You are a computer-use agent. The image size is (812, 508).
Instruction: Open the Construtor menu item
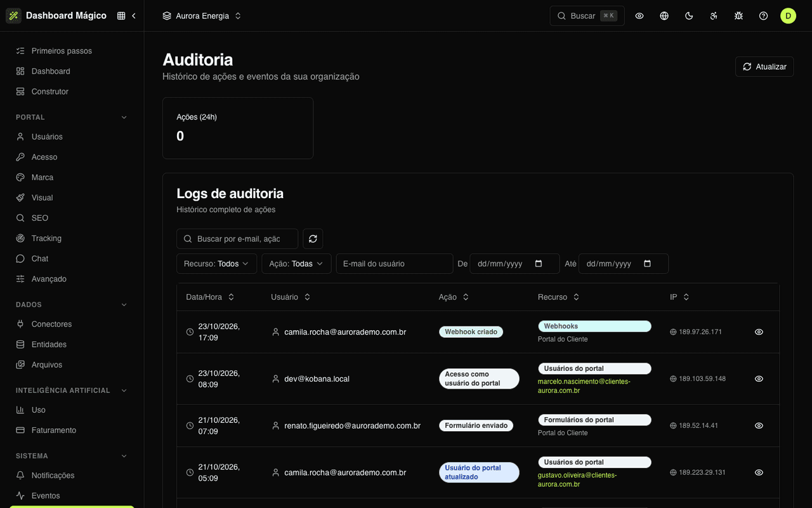coord(72,91)
